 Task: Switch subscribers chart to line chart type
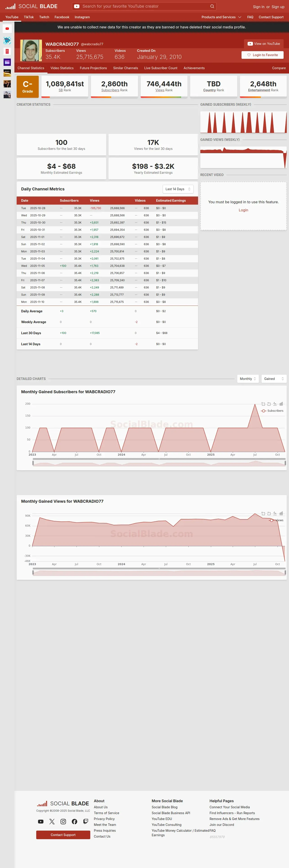point(275,404)
